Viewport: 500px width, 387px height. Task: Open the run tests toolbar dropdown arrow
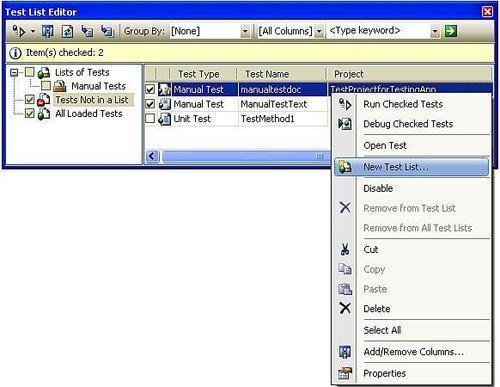[x=33, y=32]
